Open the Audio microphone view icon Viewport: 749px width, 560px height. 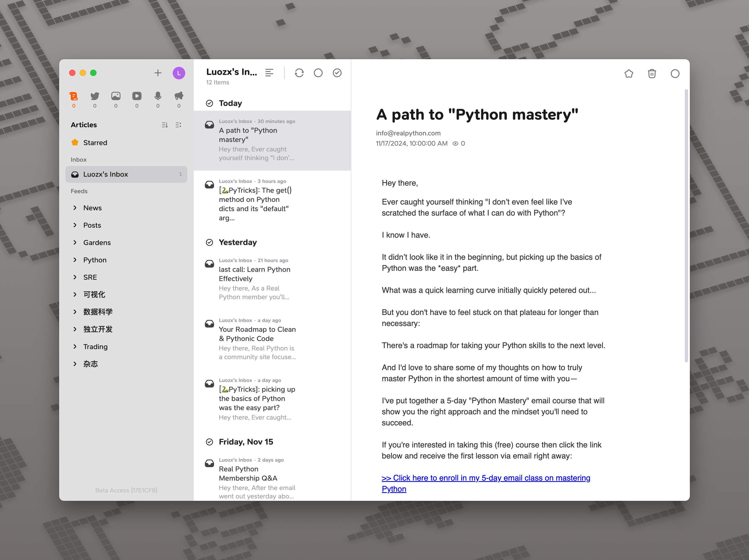tap(158, 96)
